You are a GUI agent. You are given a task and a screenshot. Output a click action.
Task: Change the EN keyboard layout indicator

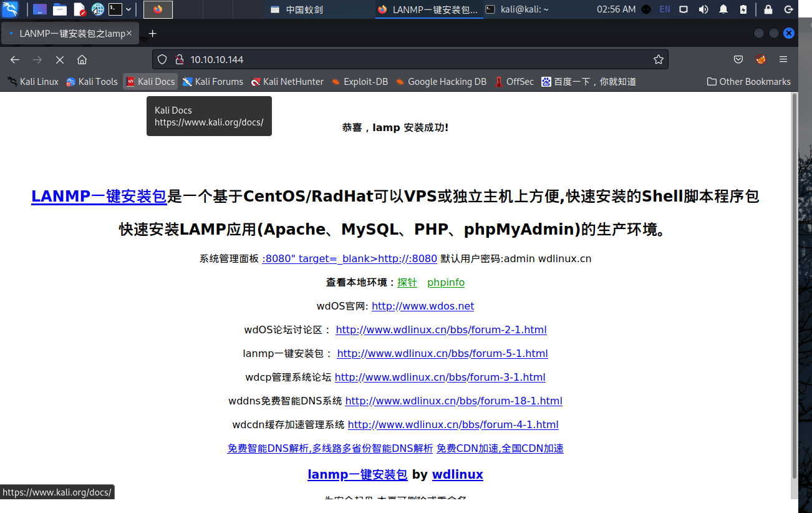[665, 9]
